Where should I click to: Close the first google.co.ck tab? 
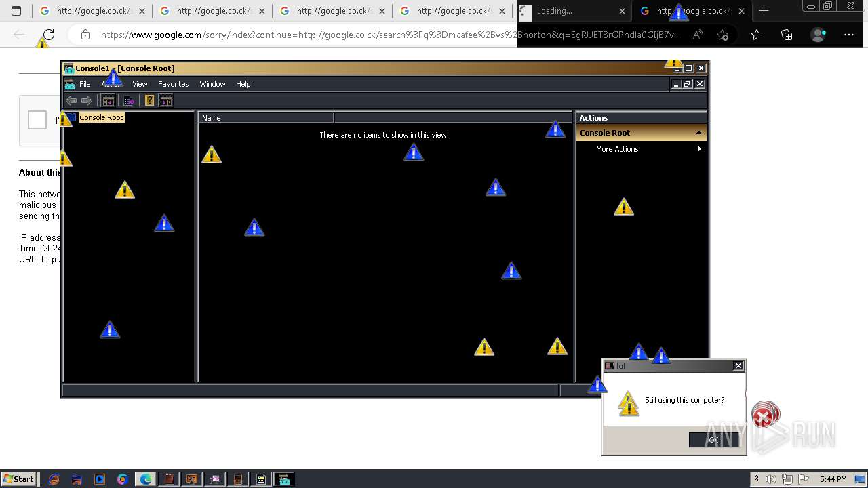pos(142,11)
